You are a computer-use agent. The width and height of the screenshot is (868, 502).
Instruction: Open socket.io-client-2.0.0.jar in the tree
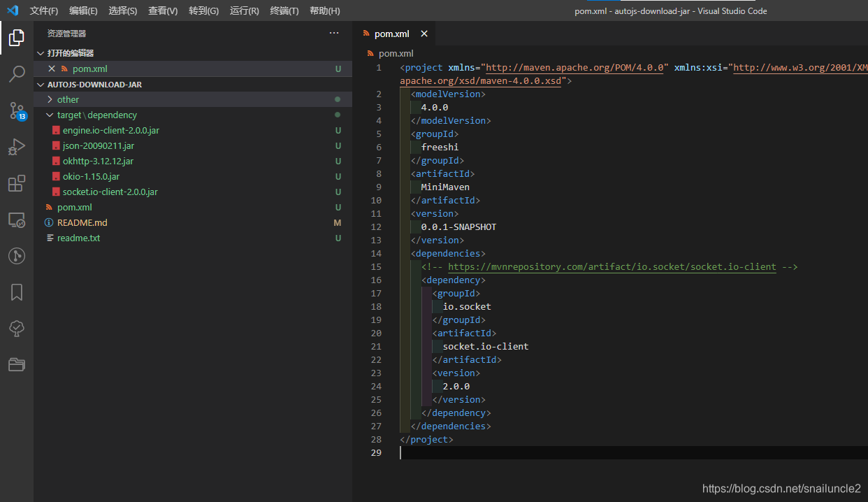tap(110, 192)
